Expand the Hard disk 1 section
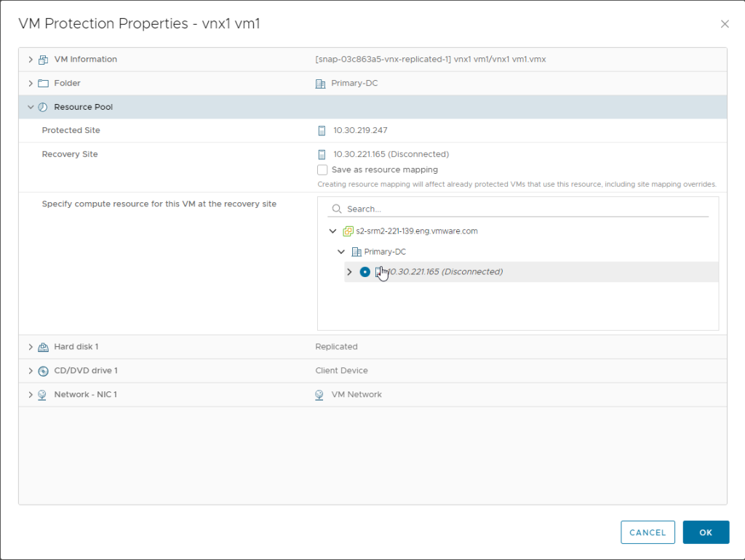The width and height of the screenshot is (745, 560). [x=31, y=347]
